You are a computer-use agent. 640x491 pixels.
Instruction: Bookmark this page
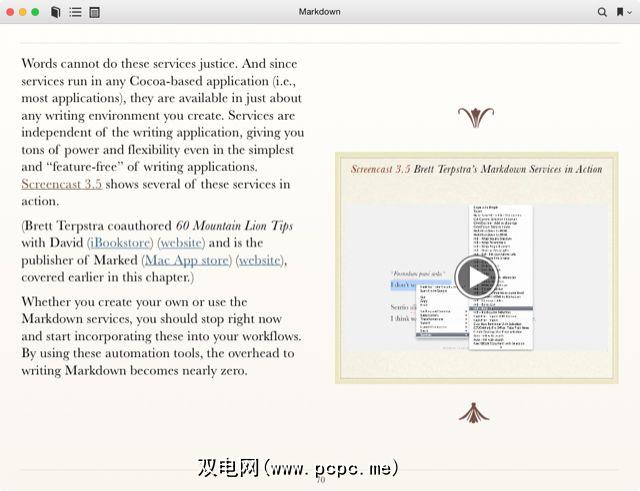[x=620, y=12]
